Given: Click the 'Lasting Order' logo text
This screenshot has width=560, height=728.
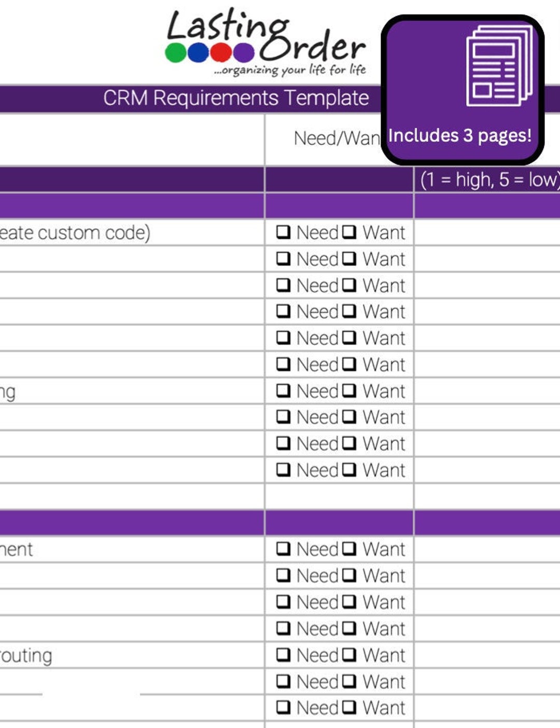Looking at the screenshot, I should [x=266, y=34].
